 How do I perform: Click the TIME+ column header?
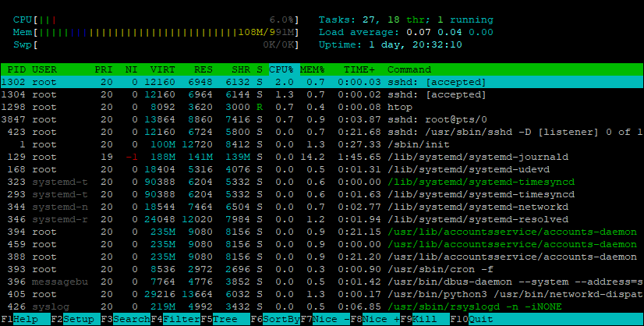(x=359, y=69)
